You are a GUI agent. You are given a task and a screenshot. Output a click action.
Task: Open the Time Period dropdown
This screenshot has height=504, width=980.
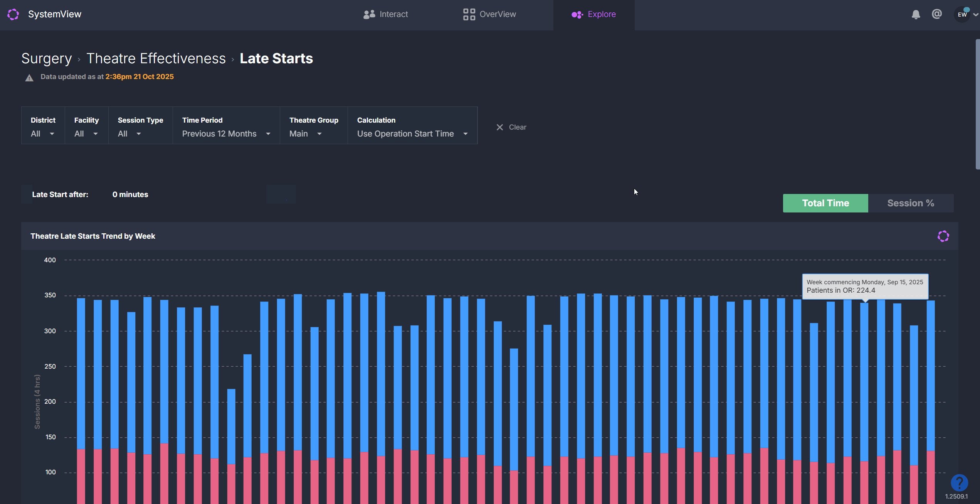tap(226, 133)
